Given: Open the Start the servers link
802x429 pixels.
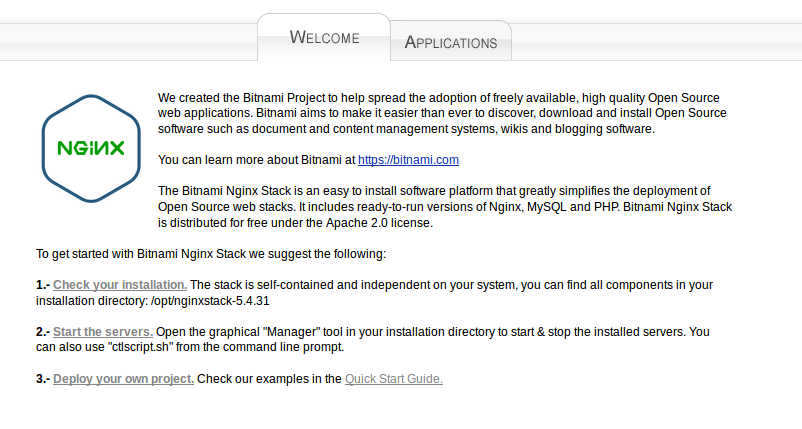Looking at the screenshot, I should point(103,332).
